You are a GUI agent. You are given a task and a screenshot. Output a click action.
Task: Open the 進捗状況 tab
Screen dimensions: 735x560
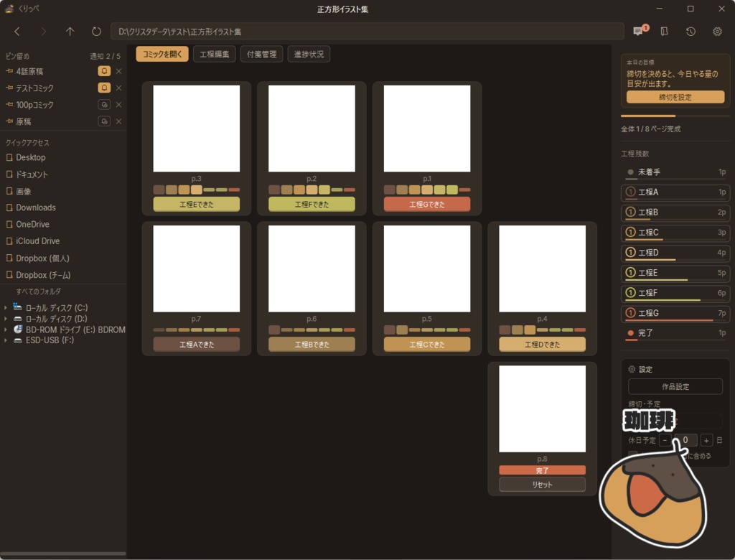[309, 54]
